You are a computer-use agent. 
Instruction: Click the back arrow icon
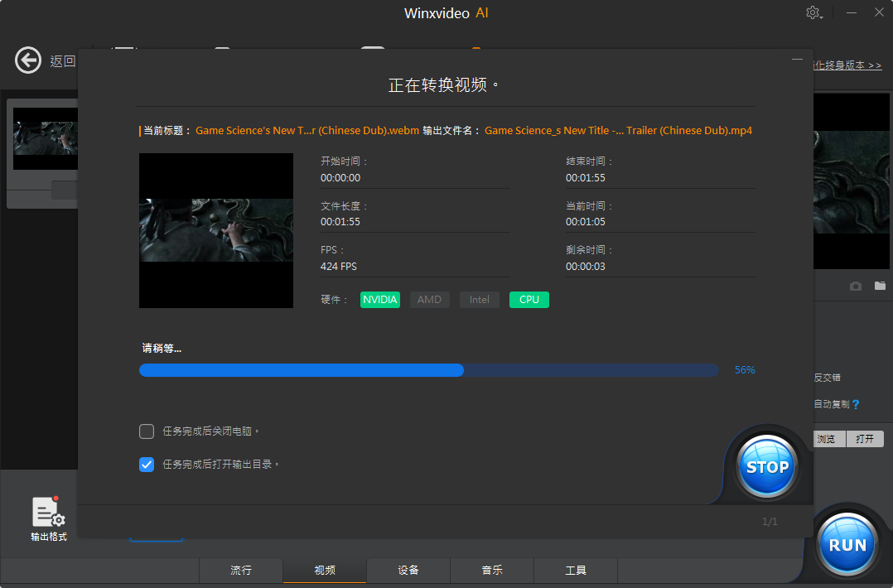tap(28, 60)
